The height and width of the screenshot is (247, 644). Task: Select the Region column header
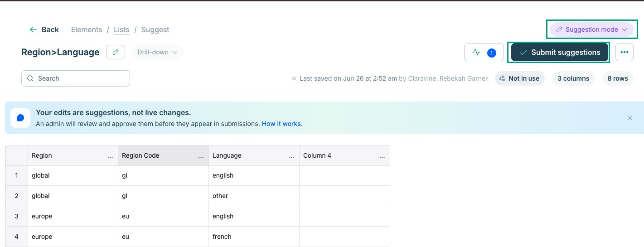click(x=73, y=155)
